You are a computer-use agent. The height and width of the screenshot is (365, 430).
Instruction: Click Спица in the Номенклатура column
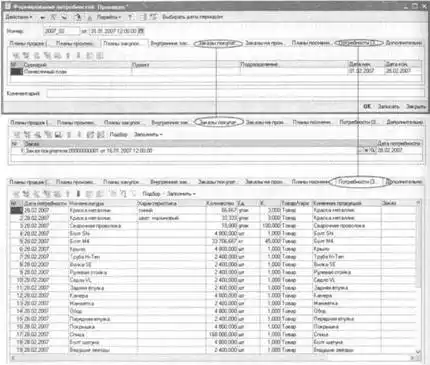click(x=77, y=334)
